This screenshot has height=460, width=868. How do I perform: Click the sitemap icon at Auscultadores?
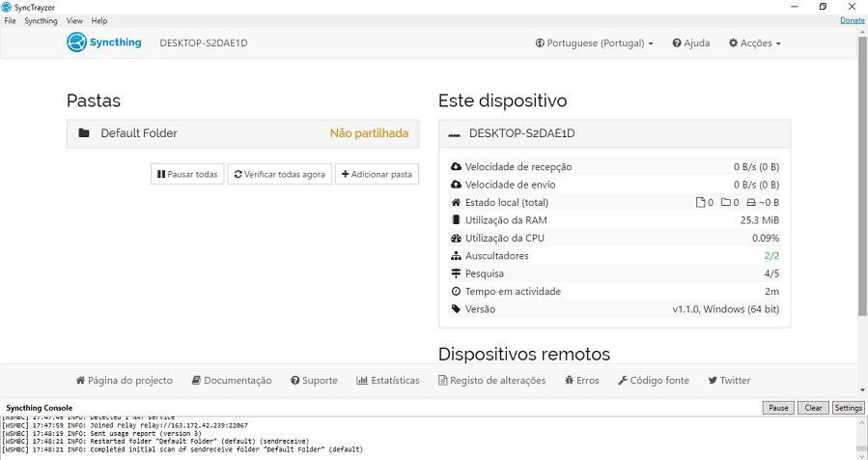point(456,255)
